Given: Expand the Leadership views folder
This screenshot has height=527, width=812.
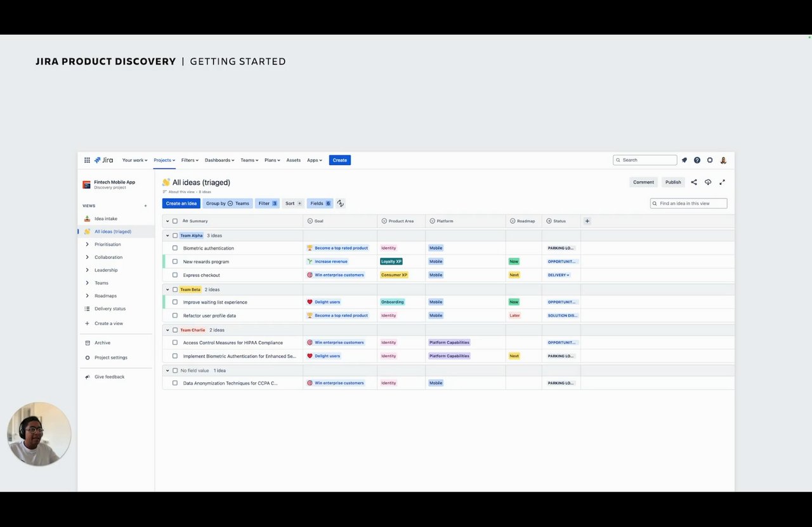Looking at the screenshot, I should pos(87,270).
